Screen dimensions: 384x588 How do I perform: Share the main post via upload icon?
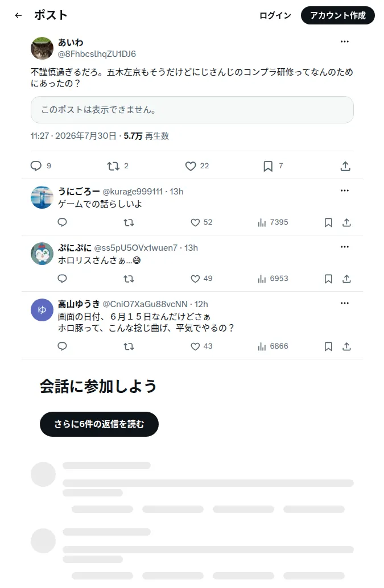tap(345, 165)
